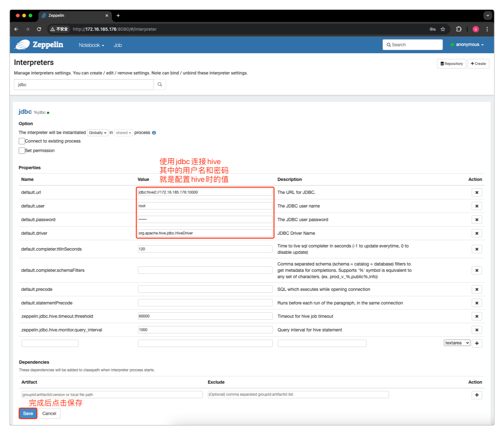
Task: Click Create to add an interpreter
Action: (478, 64)
